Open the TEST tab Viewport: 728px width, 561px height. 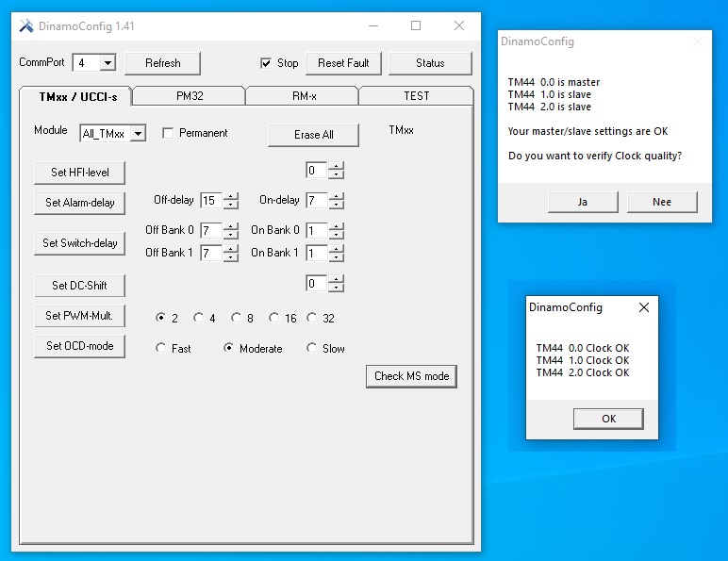(416, 95)
